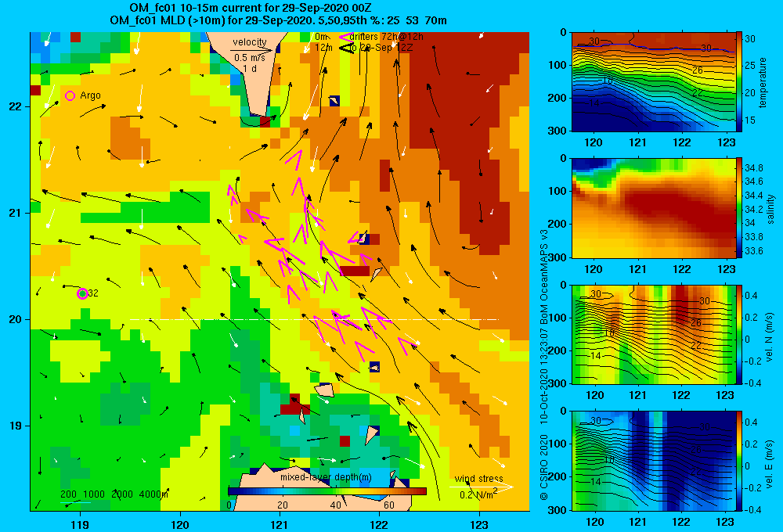Click the 'mixed-layer depth(m)' label
The height and width of the screenshot is (532, 783).
[326, 477]
